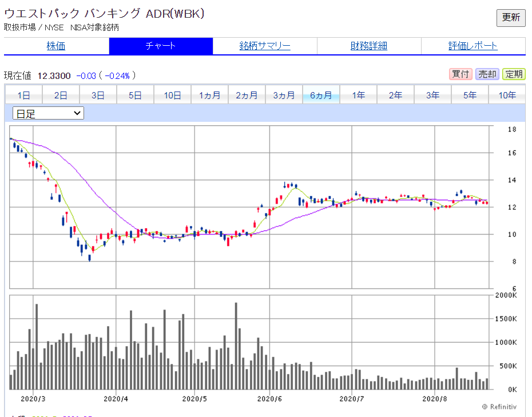Set chart period to 10日
532x417 pixels.
pyautogui.click(x=172, y=96)
